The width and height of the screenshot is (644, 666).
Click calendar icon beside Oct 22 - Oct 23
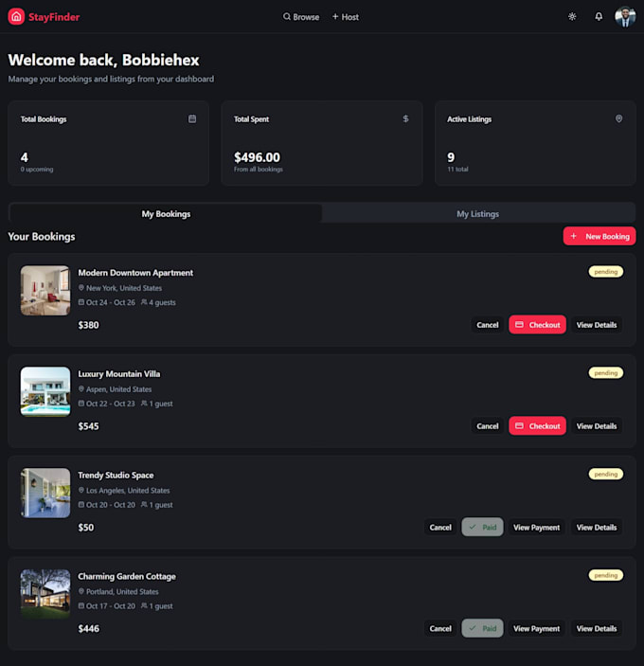(x=81, y=403)
